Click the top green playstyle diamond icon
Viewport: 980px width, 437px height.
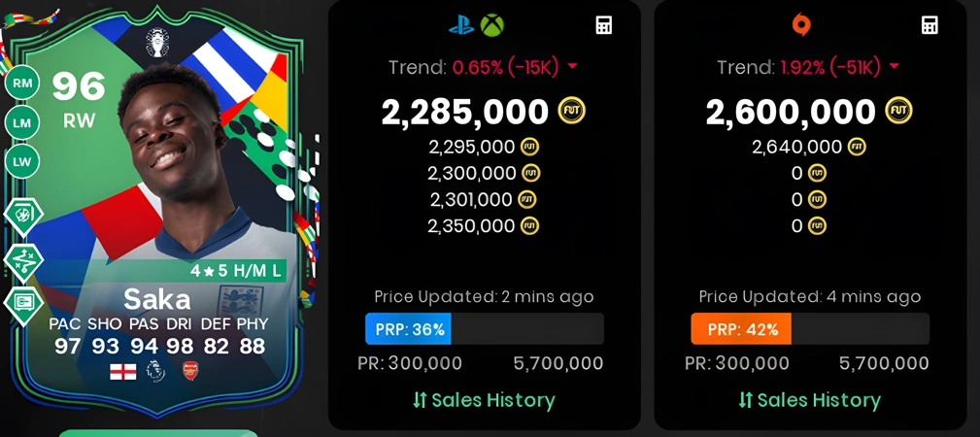click(23, 216)
